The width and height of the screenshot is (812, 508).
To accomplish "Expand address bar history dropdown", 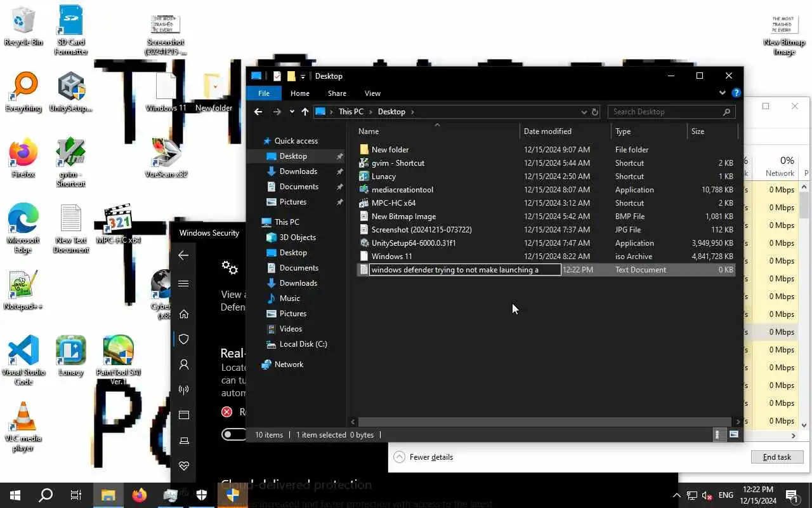I will (x=584, y=112).
